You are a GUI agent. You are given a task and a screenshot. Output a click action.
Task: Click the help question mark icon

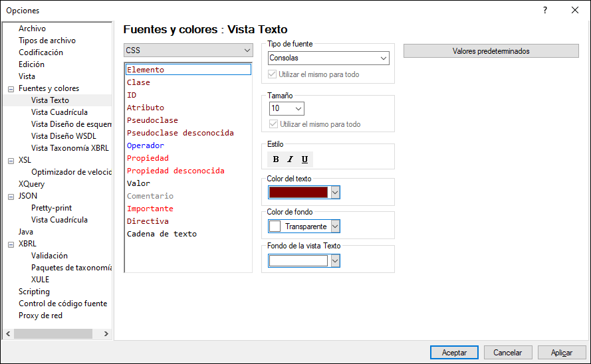tap(545, 10)
